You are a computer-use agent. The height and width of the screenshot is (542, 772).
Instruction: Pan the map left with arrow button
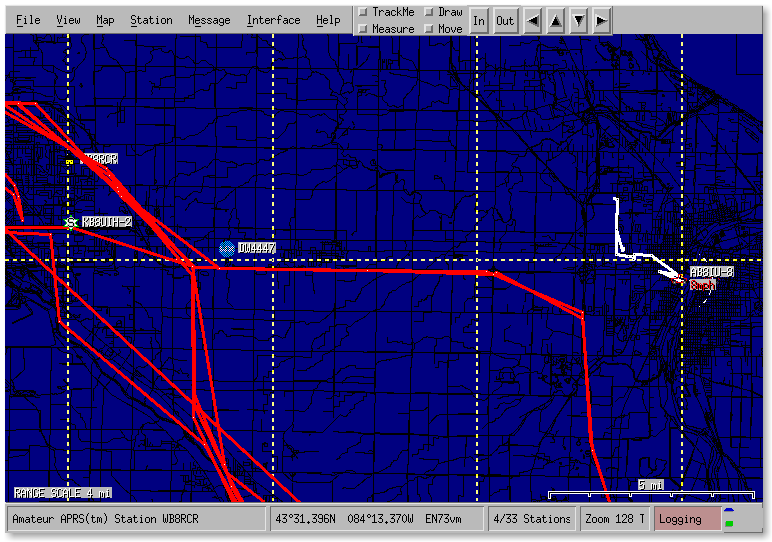tap(533, 20)
